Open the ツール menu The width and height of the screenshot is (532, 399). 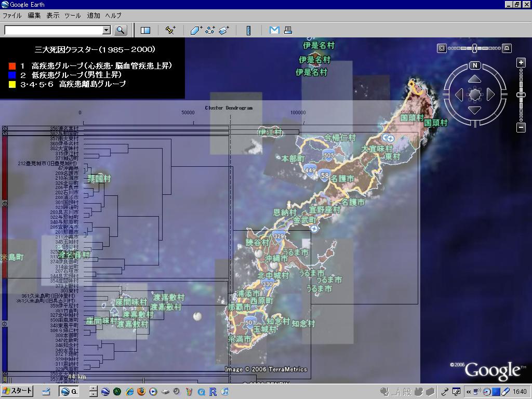(72, 16)
